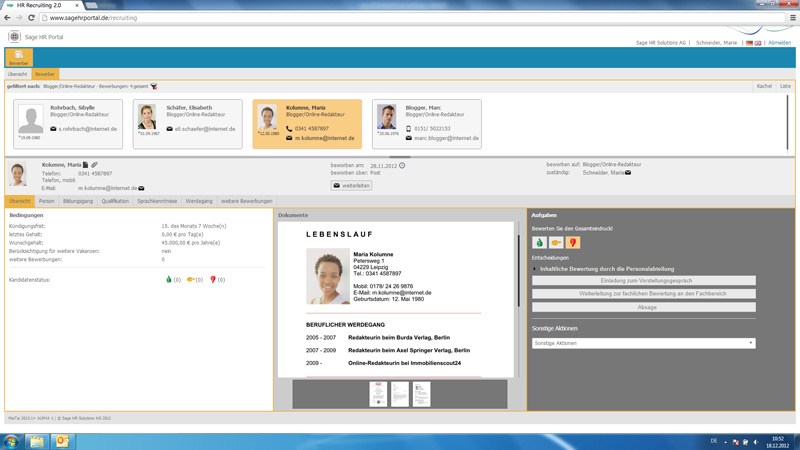Rate candidate with the orange neutral hand icon

556,242
